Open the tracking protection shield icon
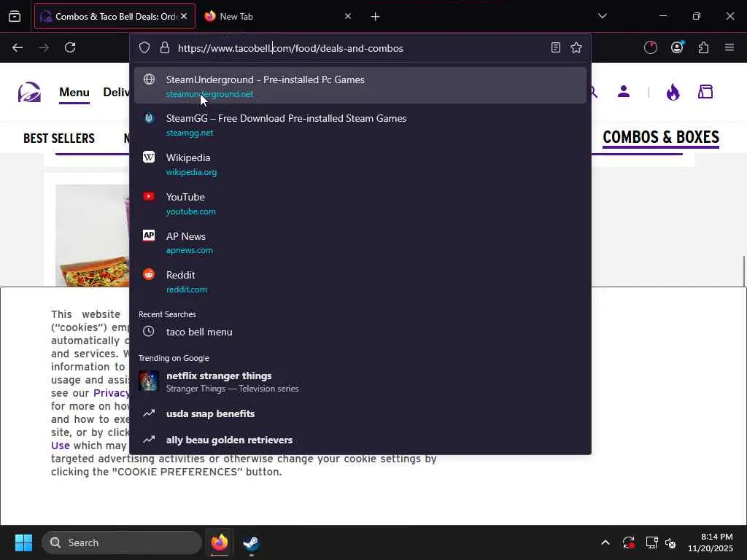The height and width of the screenshot is (560, 747). pyautogui.click(x=144, y=47)
